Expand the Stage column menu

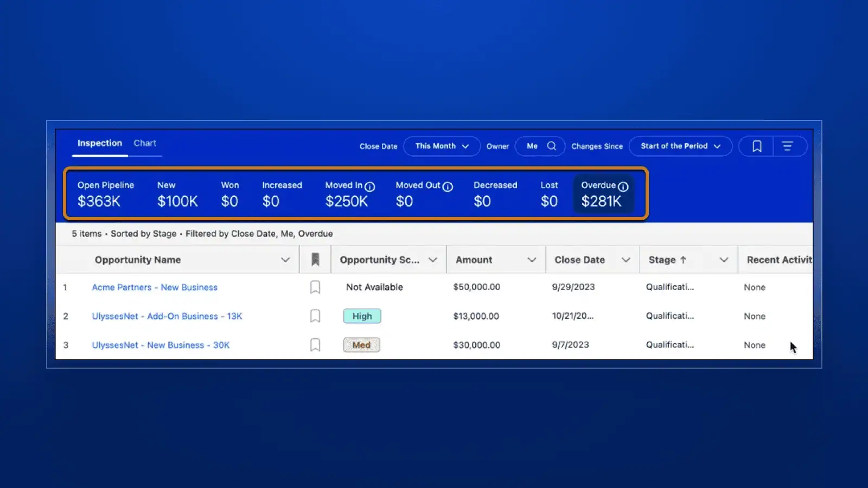coord(724,260)
